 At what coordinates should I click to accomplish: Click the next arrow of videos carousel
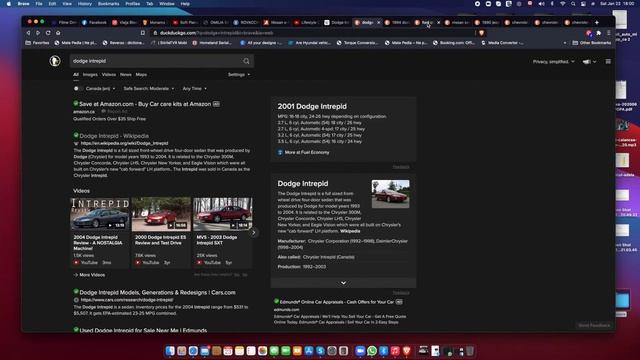pyautogui.click(x=253, y=233)
